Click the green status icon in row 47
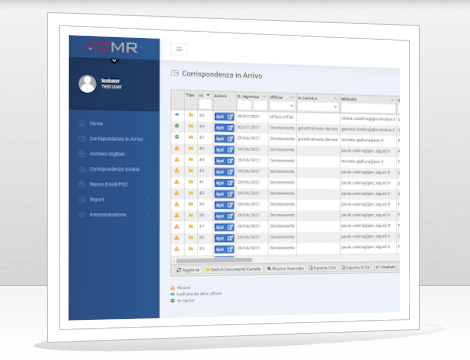The image size is (470, 360). pyautogui.click(x=177, y=137)
